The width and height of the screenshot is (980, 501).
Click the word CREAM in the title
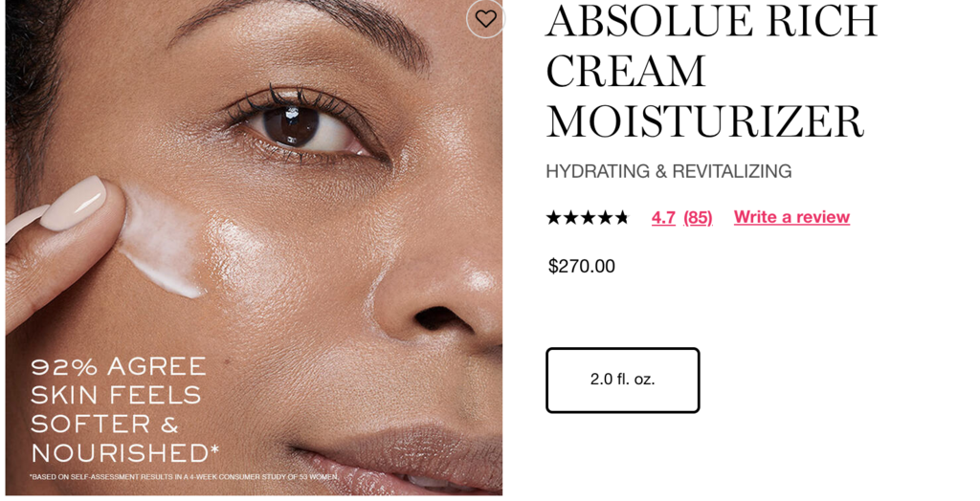(x=626, y=71)
